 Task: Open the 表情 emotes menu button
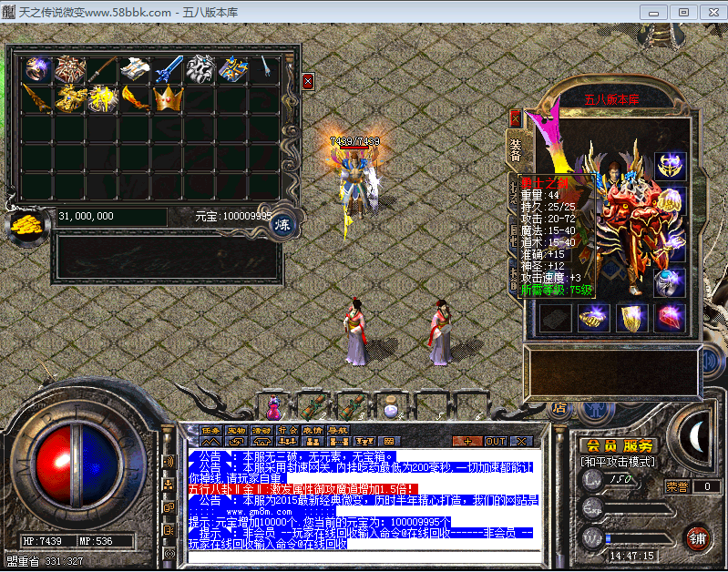click(313, 430)
